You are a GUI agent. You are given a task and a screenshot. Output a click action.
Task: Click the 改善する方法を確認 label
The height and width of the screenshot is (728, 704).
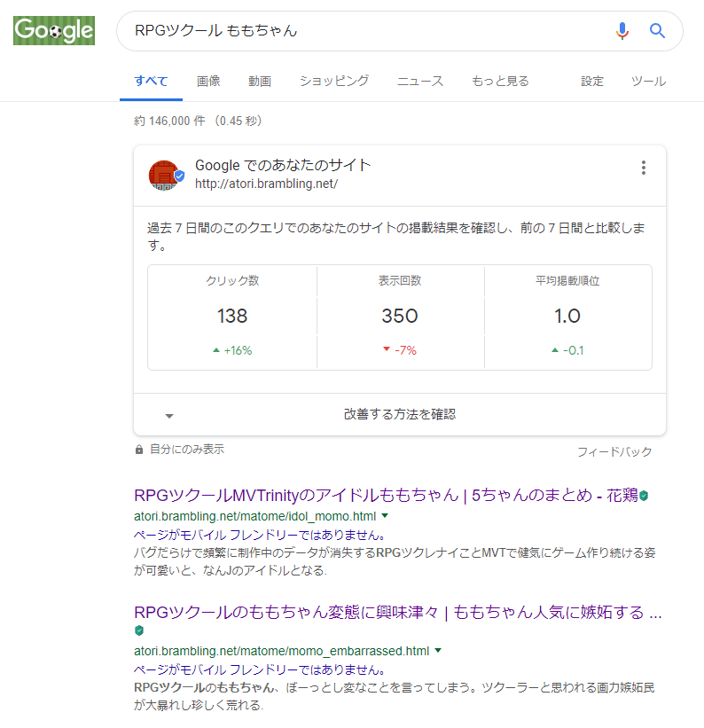tap(400, 414)
